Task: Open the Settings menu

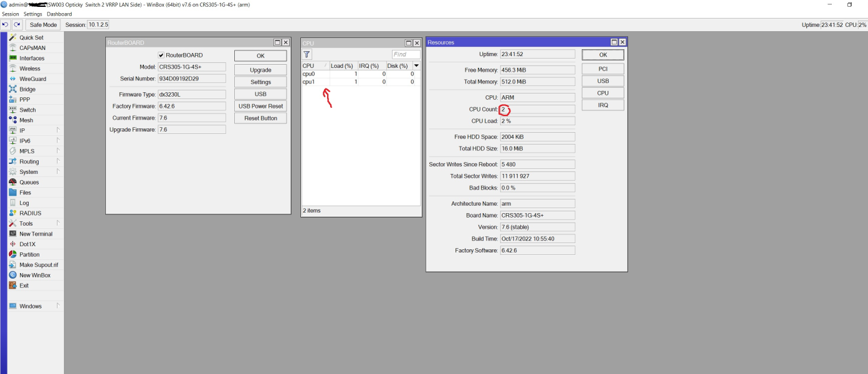Action: coord(33,14)
